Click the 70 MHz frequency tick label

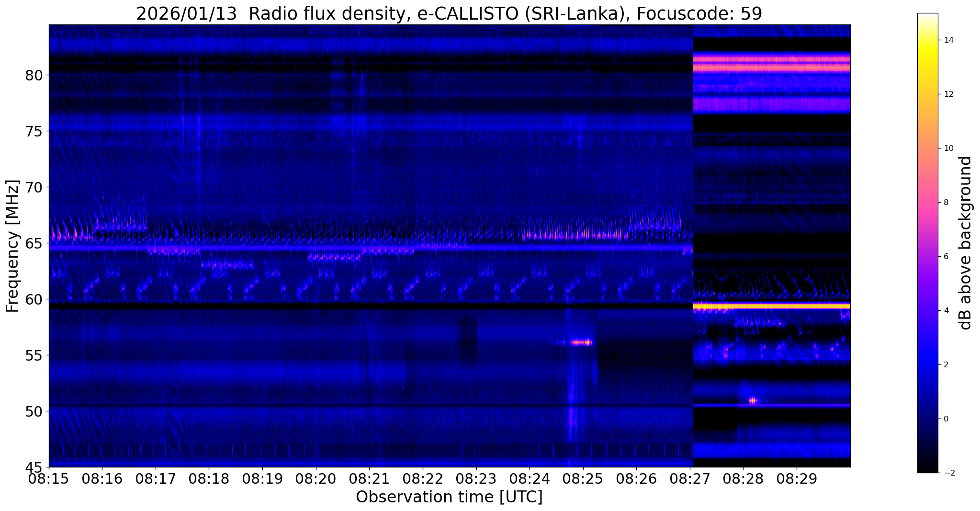click(x=33, y=187)
